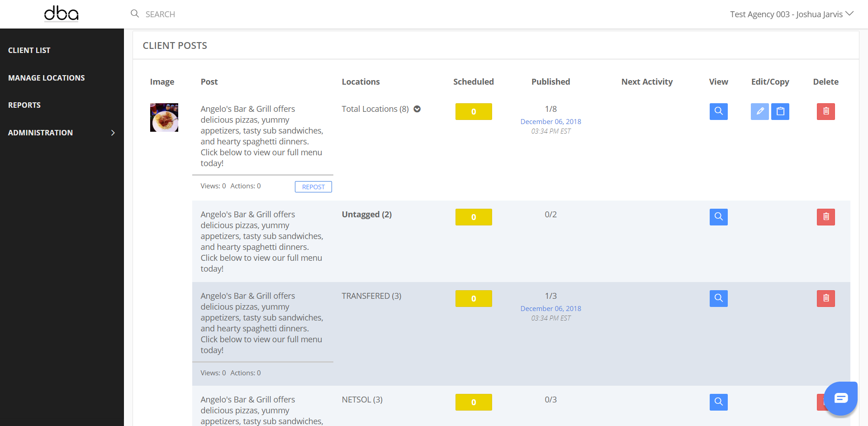Click the spaghetti post thumbnail image

pos(164,118)
